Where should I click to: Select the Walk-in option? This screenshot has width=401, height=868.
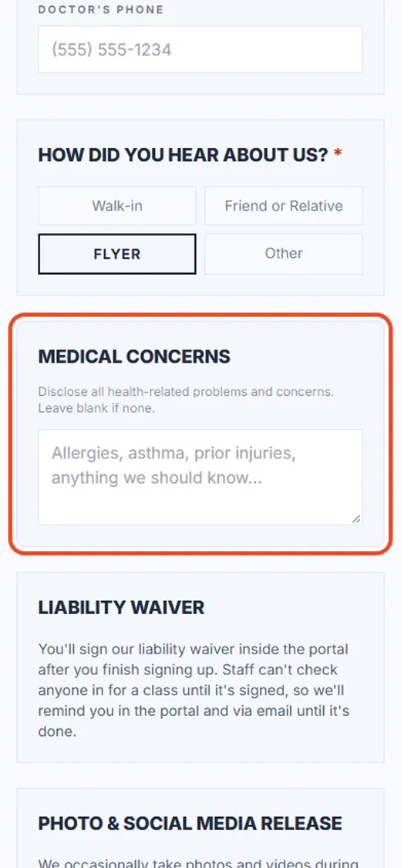(x=116, y=206)
